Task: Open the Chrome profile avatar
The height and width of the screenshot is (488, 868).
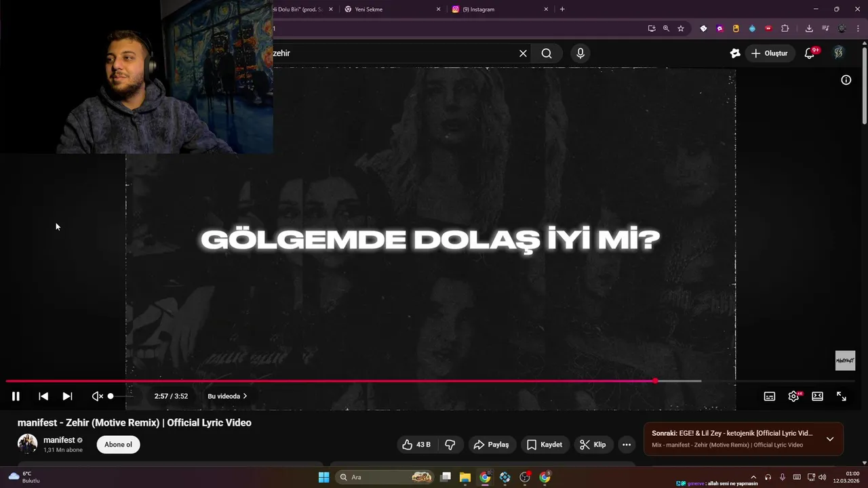Action: click(x=842, y=28)
